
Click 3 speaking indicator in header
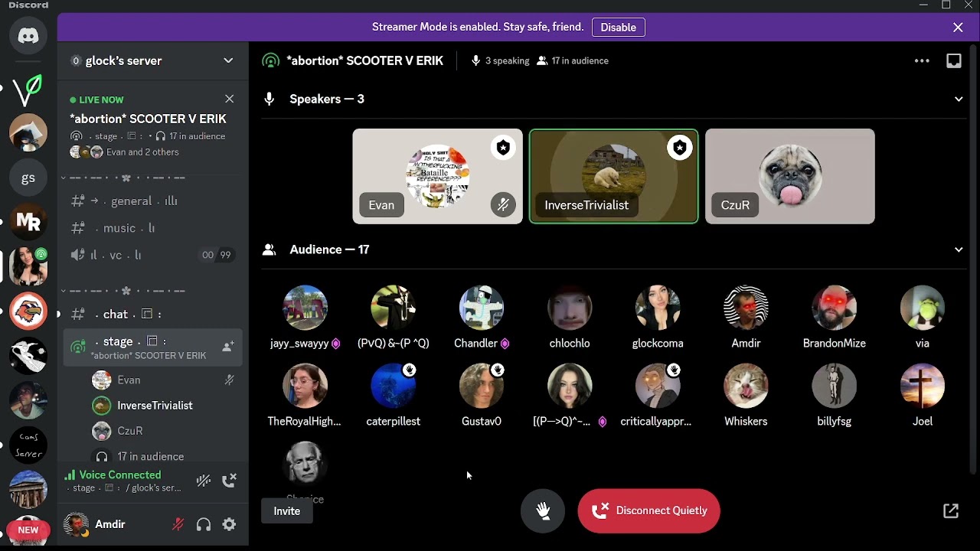pyautogui.click(x=501, y=60)
